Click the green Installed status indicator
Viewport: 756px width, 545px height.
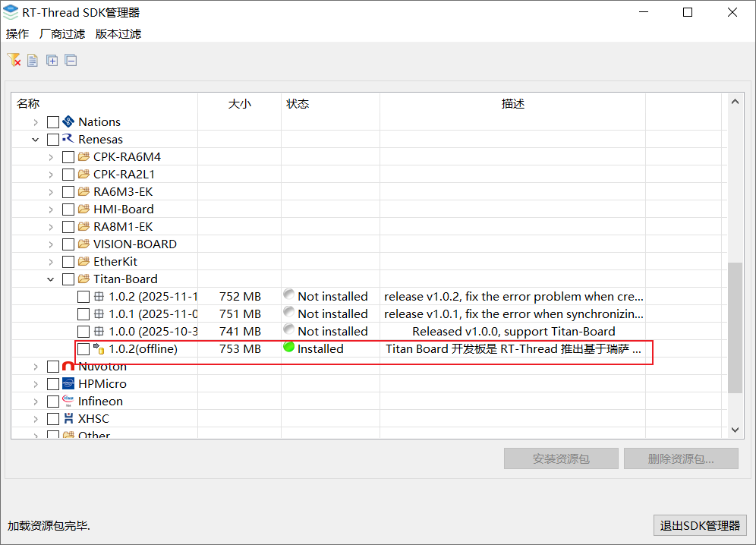288,347
